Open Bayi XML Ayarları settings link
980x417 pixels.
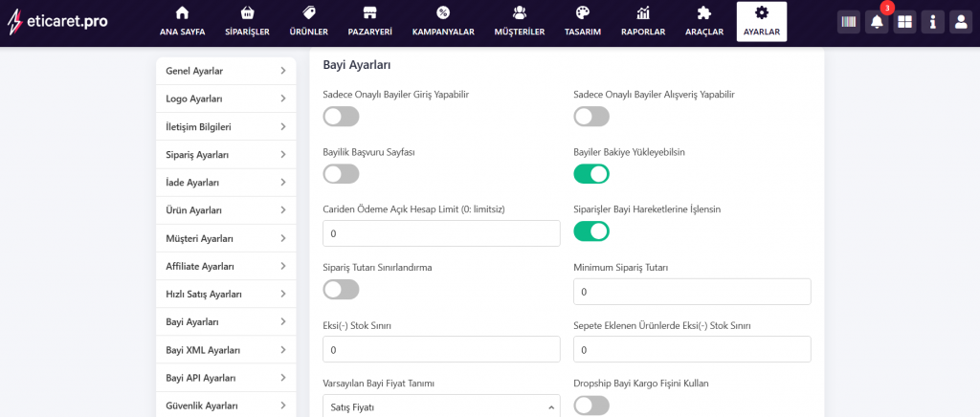click(x=225, y=350)
